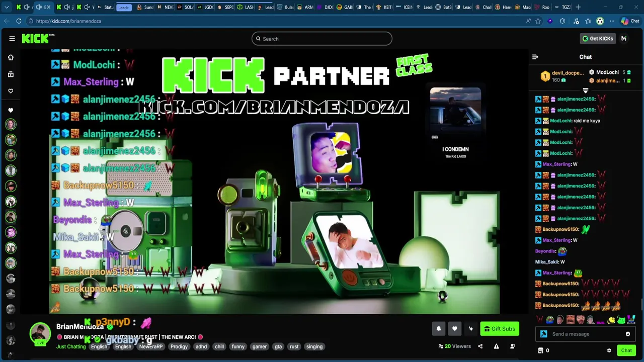The width and height of the screenshot is (644, 362).
Task: Go back with browser back arrow
Action: (x=6, y=21)
